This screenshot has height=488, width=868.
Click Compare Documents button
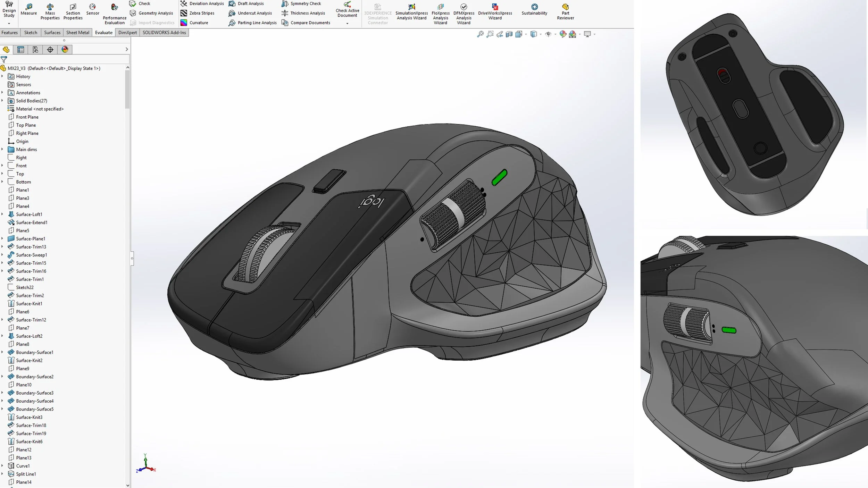click(x=306, y=23)
